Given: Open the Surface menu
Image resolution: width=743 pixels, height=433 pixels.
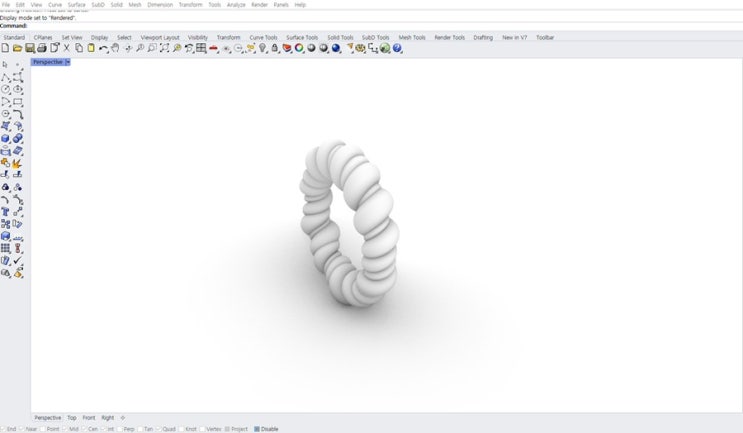Looking at the screenshot, I should coord(76,5).
